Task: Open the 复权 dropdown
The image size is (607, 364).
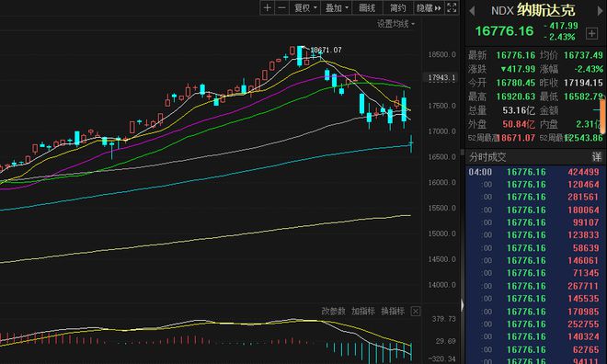Action: click(305, 7)
